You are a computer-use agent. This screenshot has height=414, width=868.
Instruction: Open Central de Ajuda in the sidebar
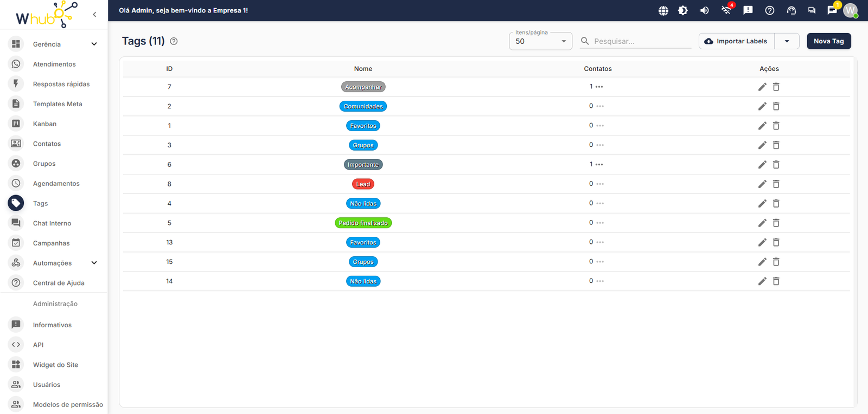pos(54,283)
